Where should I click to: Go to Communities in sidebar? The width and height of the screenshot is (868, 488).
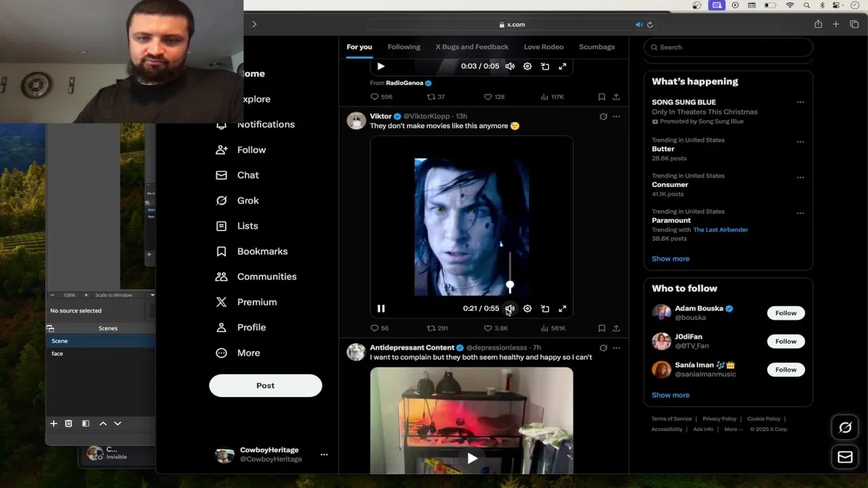point(256,277)
